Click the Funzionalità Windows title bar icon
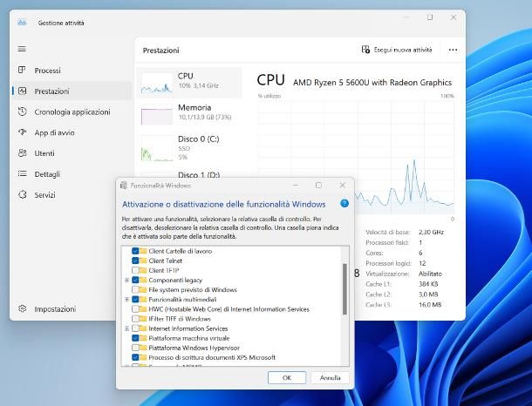Image resolution: width=532 pixels, height=406 pixels. pos(124,186)
